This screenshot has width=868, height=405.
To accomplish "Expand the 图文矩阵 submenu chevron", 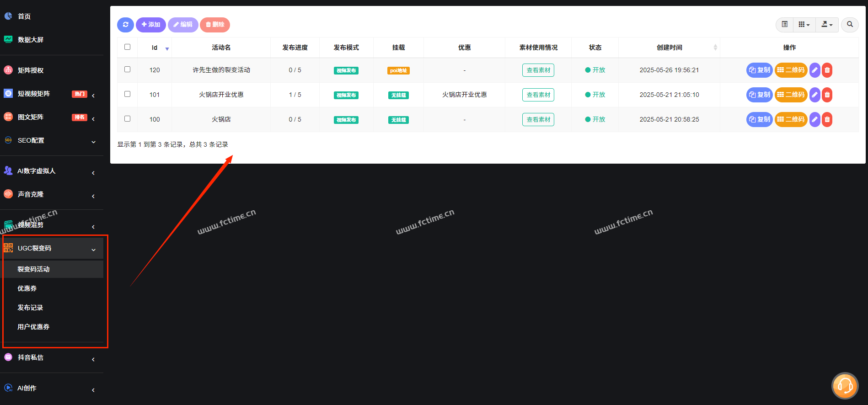I will (93, 119).
